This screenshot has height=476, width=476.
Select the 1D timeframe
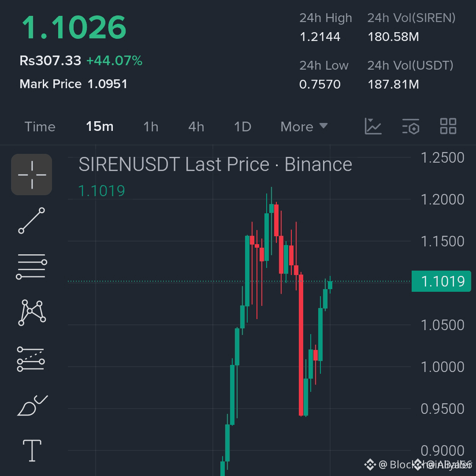pyautogui.click(x=242, y=127)
